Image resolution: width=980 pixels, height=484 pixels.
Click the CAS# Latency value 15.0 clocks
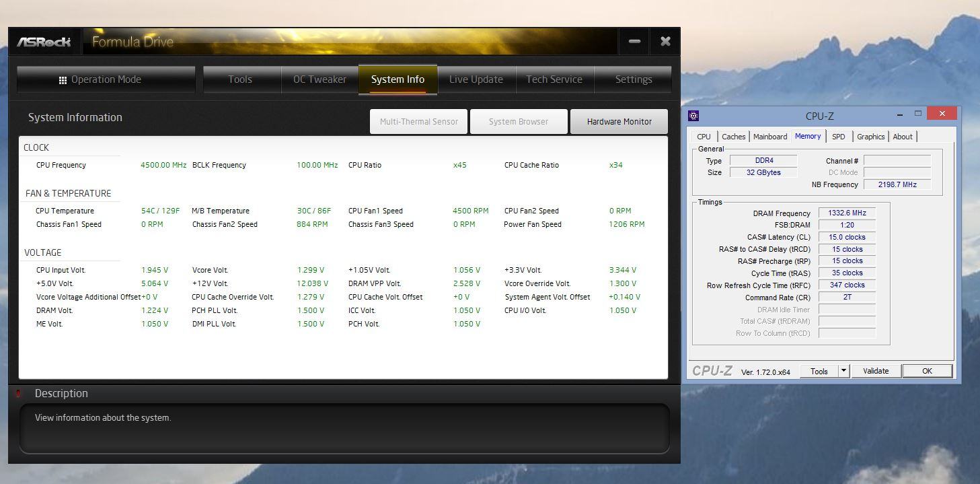tap(847, 237)
